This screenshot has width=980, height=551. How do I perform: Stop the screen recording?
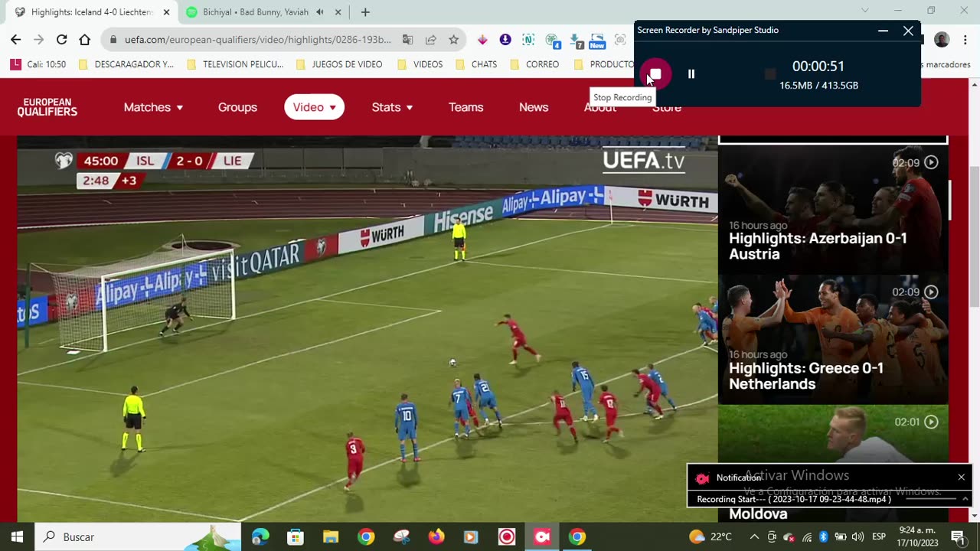(655, 74)
